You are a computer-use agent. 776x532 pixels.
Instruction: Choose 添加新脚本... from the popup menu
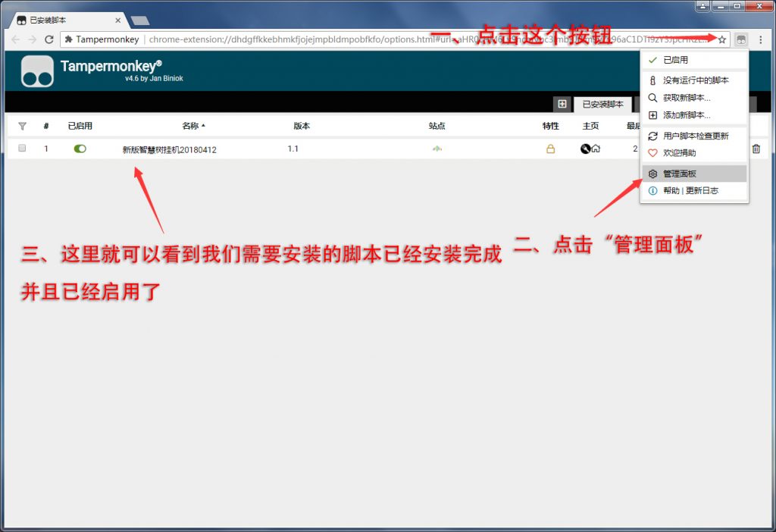click(x=694, y=115)
